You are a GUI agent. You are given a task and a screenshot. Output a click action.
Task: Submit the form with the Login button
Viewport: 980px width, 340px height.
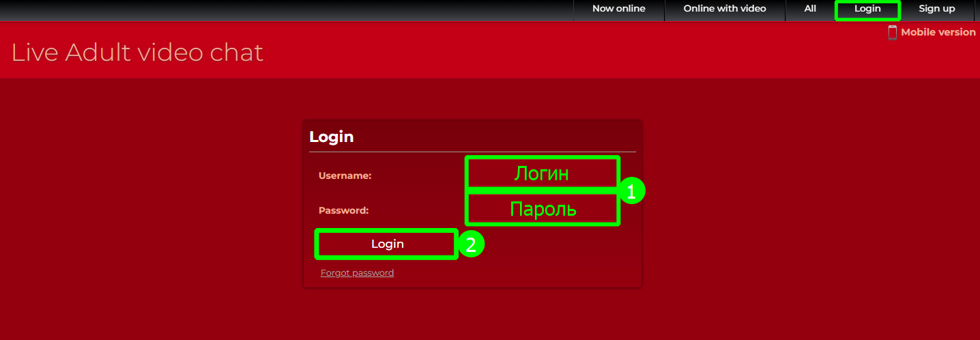pyautogui.click(x=387, y=244)
